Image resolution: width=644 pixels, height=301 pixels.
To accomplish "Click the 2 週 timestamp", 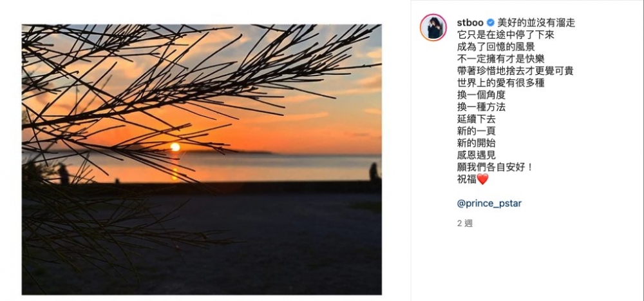I will (x=465, y=223).
